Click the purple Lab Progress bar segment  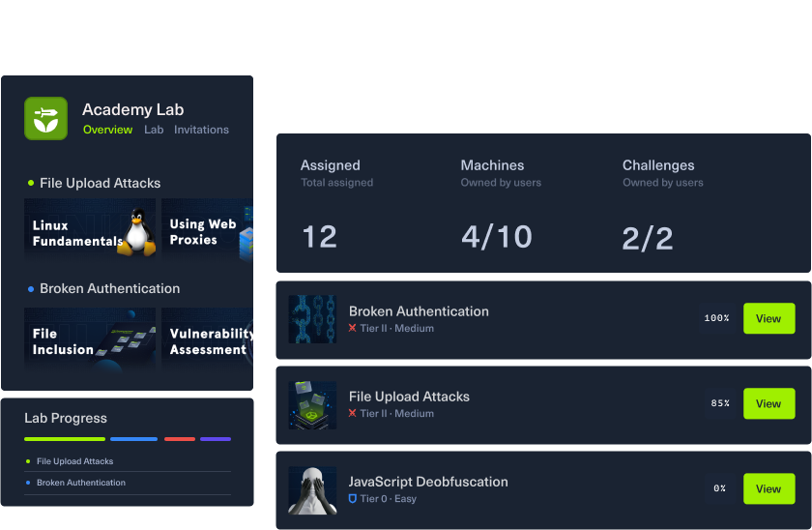coord(216,439)
